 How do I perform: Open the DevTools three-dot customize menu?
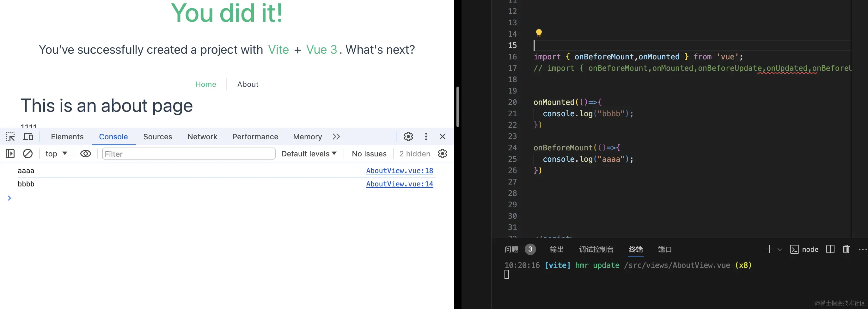click(x=426, y=136)
